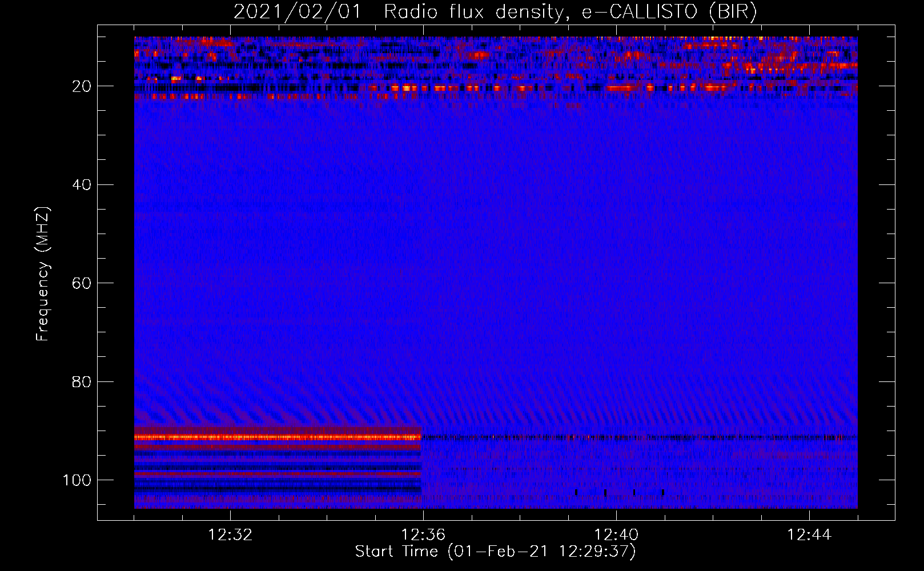Click the 80 MHz frequency tick label
Screen dimensions: 924x571
82,381
